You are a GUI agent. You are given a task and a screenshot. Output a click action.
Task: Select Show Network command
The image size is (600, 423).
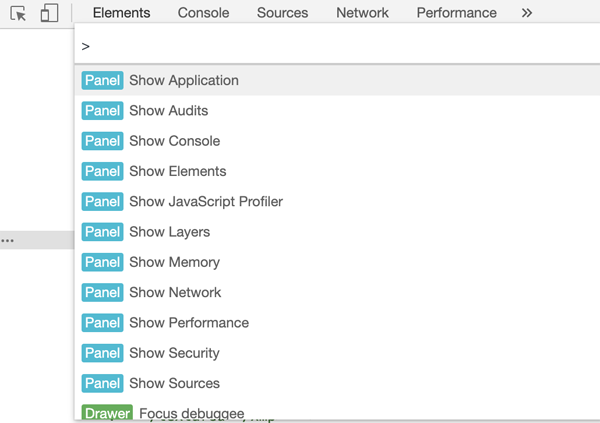175,292
